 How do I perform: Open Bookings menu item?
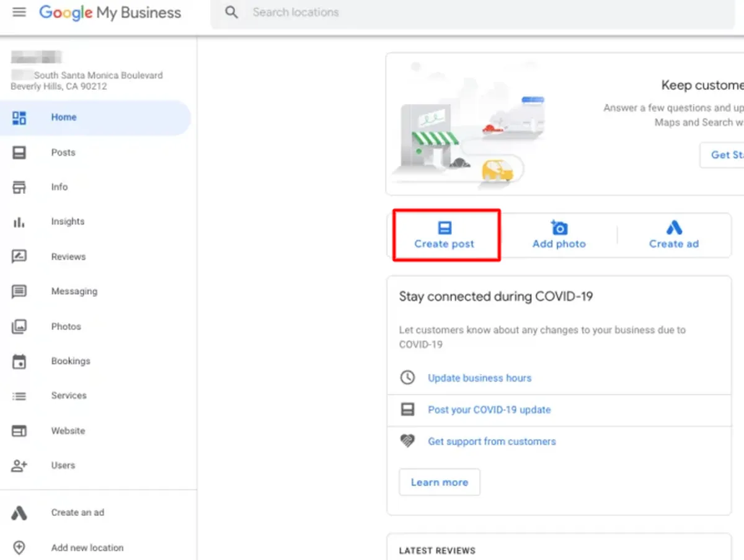tap(71, 361)
